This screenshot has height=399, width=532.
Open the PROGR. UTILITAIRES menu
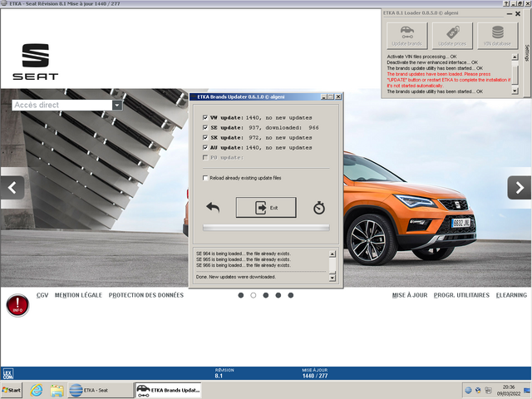[x=461, y=295]
